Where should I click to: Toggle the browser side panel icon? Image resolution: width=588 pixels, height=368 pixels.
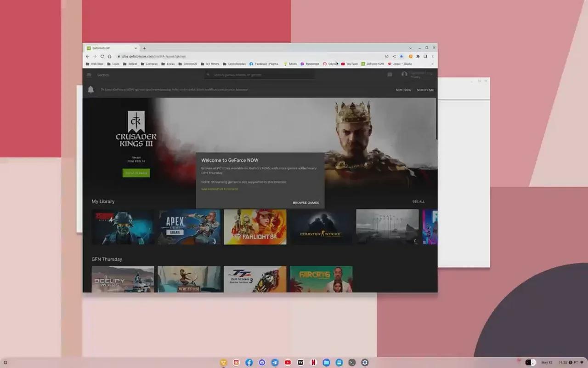425,57
